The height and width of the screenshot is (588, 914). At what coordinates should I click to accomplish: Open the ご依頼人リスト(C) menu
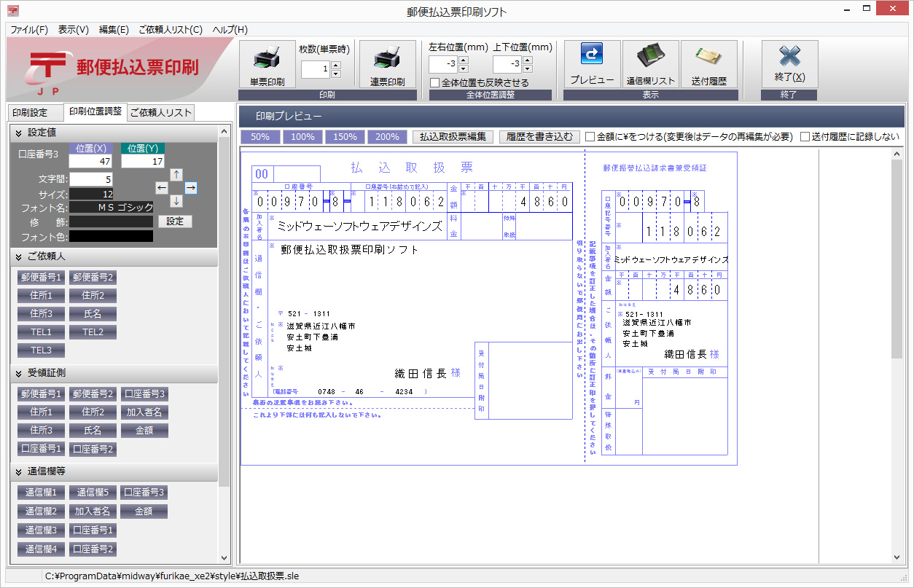171,30
